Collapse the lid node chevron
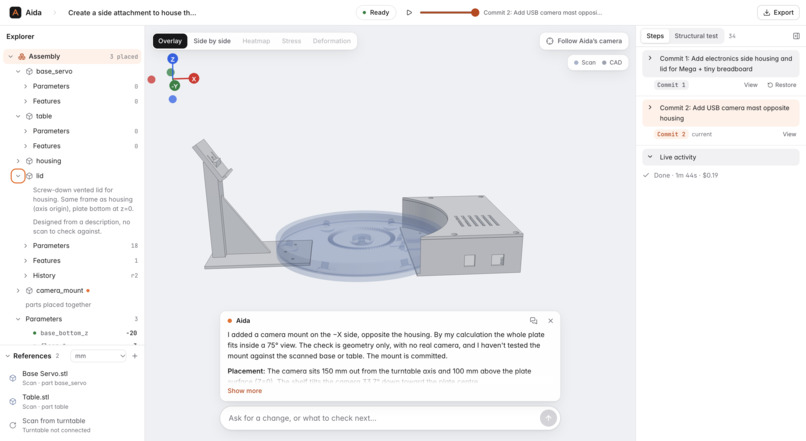 point(18,176)
